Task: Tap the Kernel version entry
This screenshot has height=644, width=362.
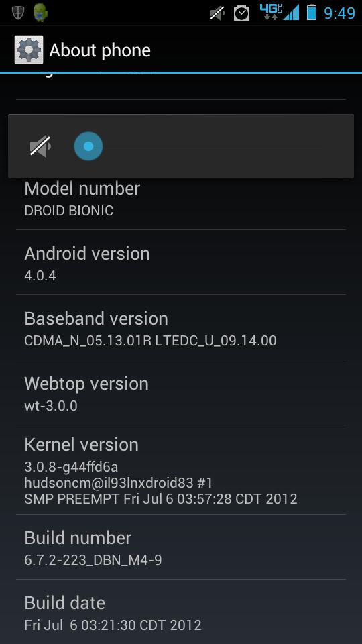Action: 181,470
